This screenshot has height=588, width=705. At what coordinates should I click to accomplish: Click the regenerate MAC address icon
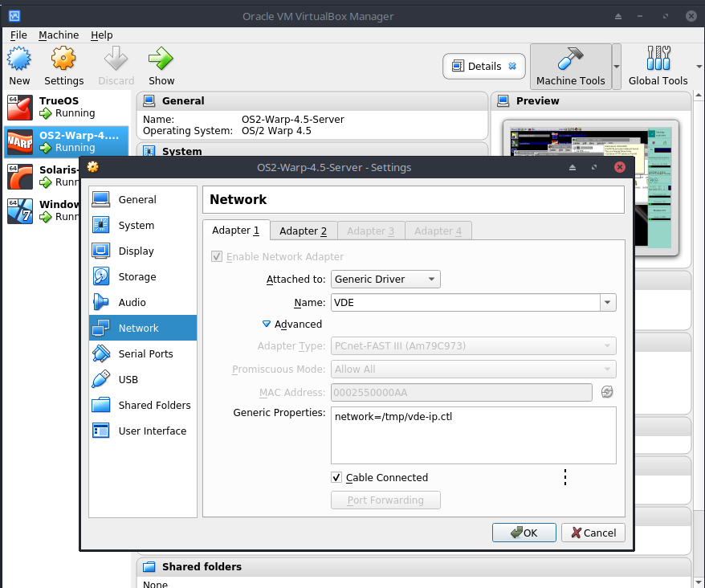607,392
